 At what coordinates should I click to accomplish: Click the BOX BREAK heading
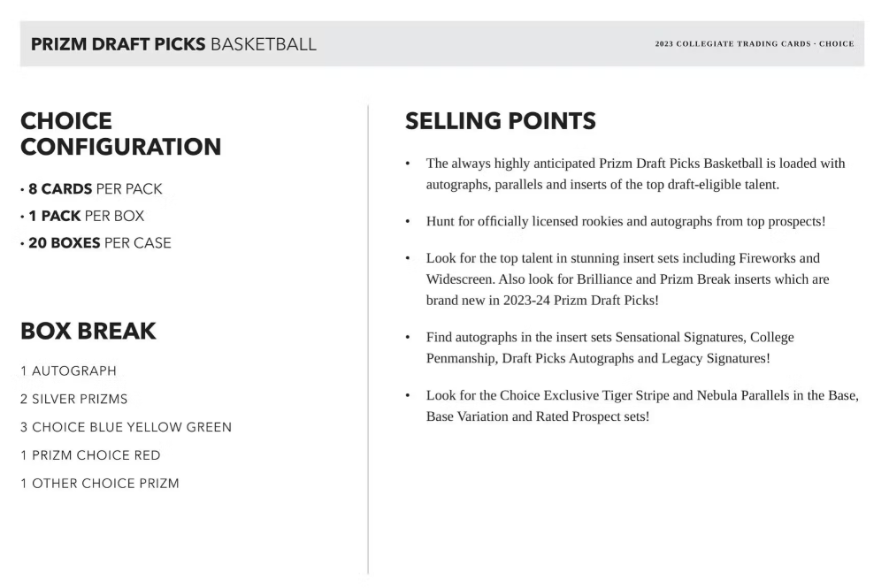click(88, 332)
